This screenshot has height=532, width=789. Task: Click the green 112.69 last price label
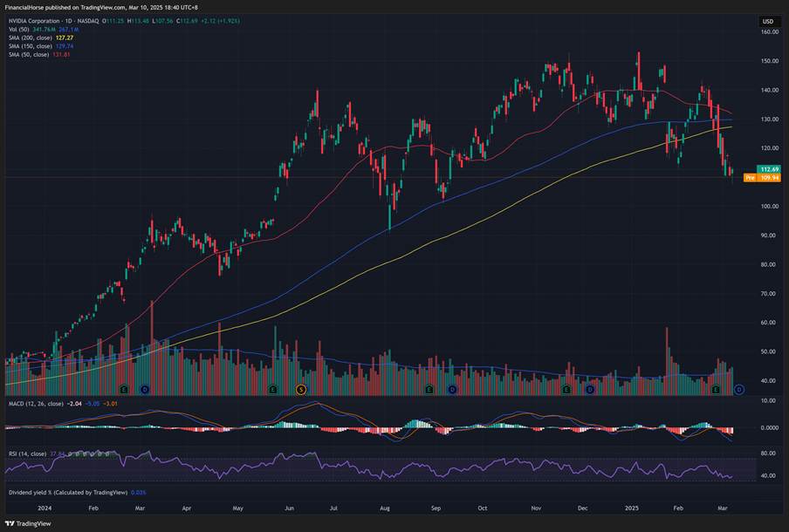pyautogui.click(x=769, y=169)
